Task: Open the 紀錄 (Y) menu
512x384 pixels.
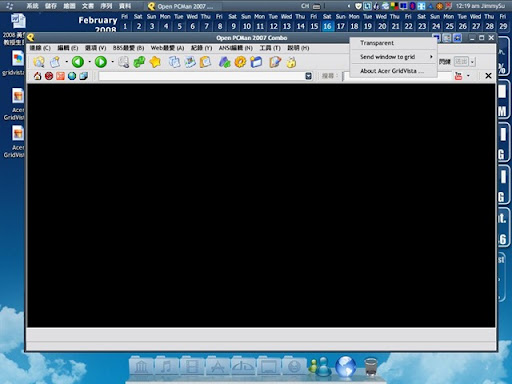Action: pyautogui.click(x=201, y=48)
